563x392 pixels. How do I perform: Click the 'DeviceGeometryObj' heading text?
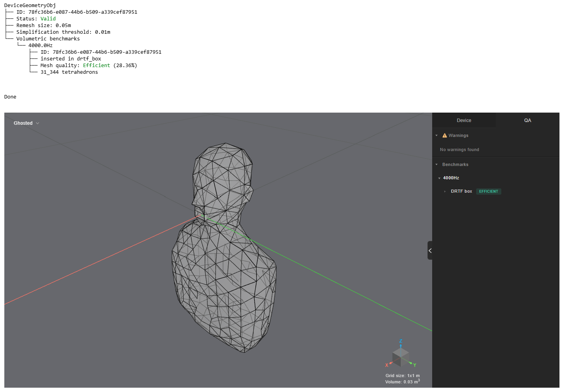pos(30,5)
